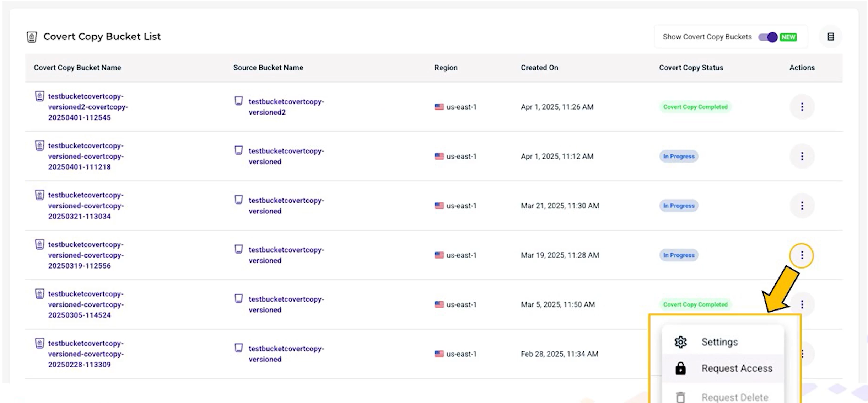Click trash icon beside Request Delete
Screen dimensions: 868x403
[680, 397]
